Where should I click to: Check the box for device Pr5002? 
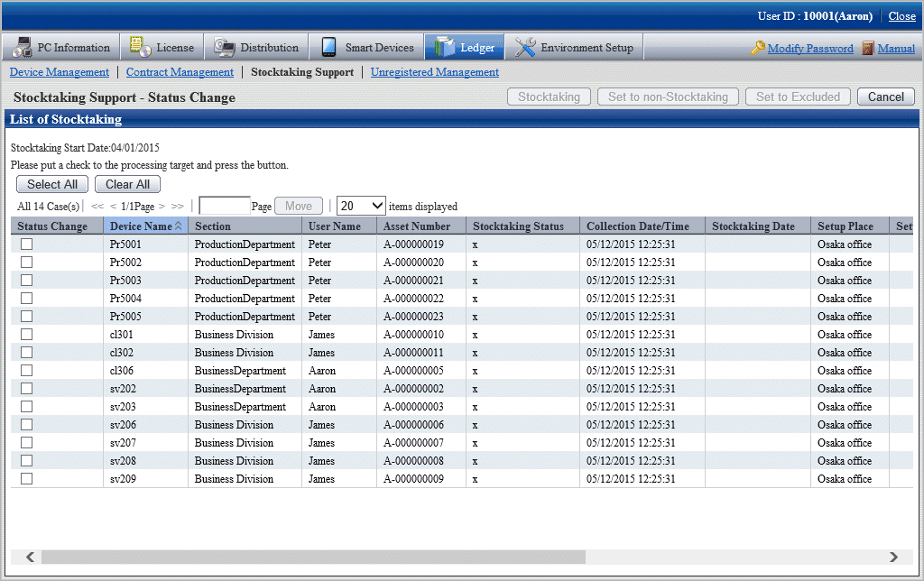(x=26, y=263)
